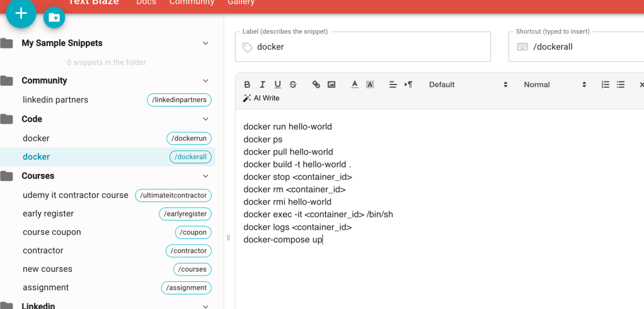Screen dimensions: 644x309
Task: Click the new snippet plus button
Action: click(21, 13)
